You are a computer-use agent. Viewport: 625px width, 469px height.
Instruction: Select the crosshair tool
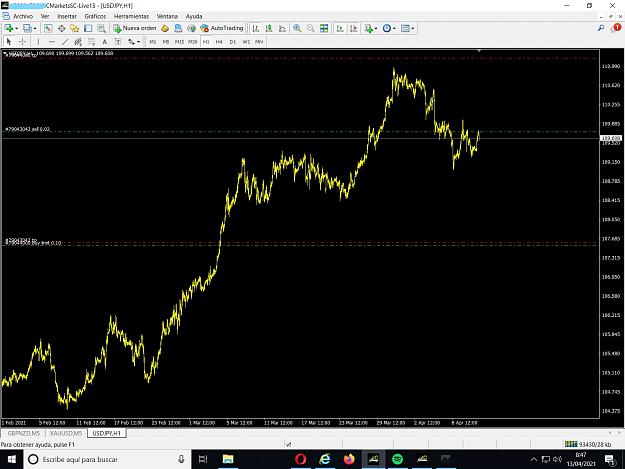23,41
